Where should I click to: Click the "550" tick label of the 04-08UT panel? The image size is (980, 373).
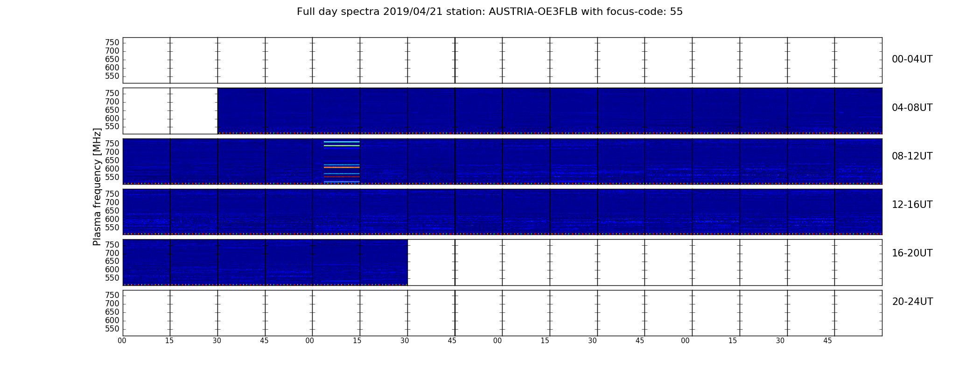(x=112, y=127)
